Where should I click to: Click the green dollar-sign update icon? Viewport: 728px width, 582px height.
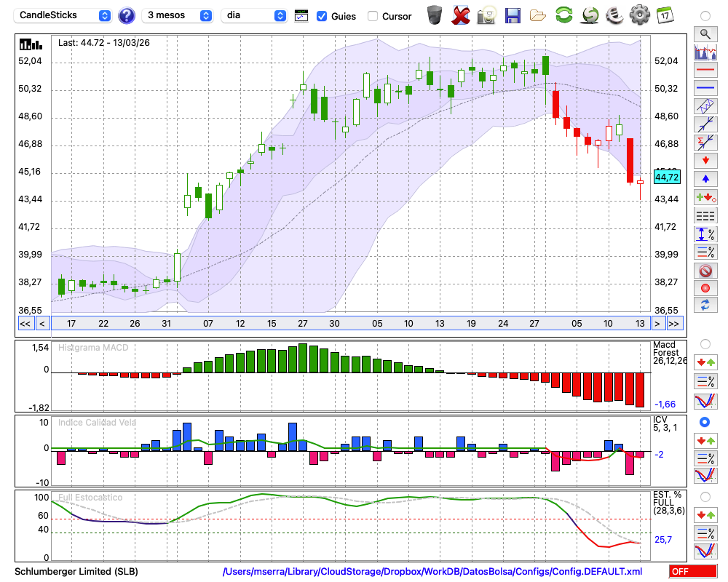tap(590, 15)
